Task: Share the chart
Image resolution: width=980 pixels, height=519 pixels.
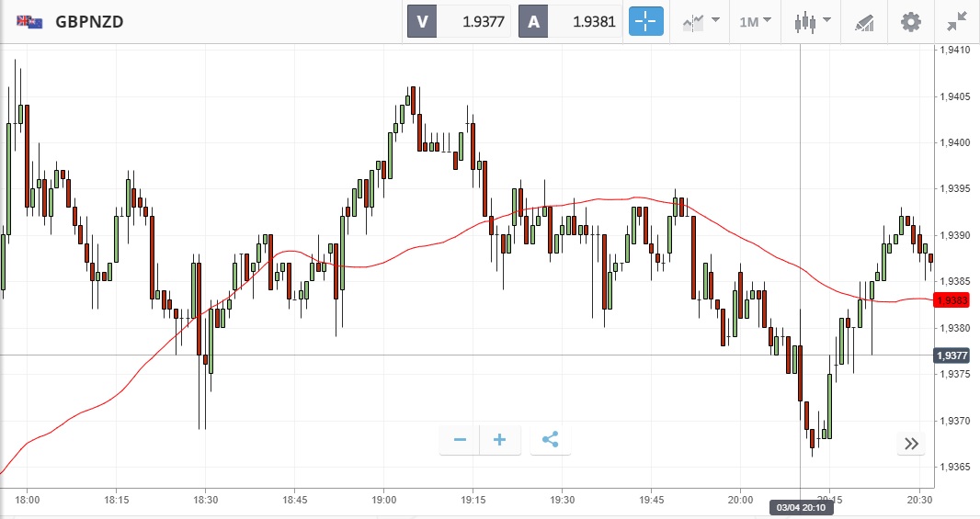Action: click(550, 440)
